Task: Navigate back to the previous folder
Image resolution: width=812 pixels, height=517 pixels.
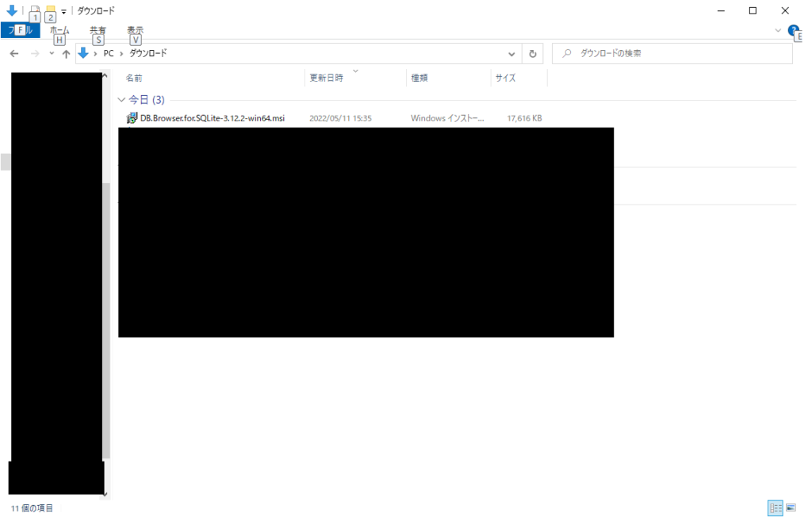Action: coord(13,53)
